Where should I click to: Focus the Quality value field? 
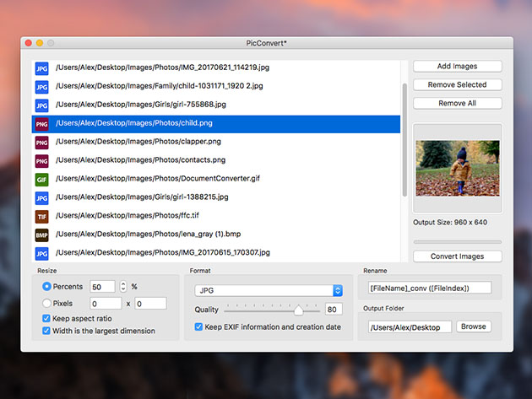tap(334, 310)
